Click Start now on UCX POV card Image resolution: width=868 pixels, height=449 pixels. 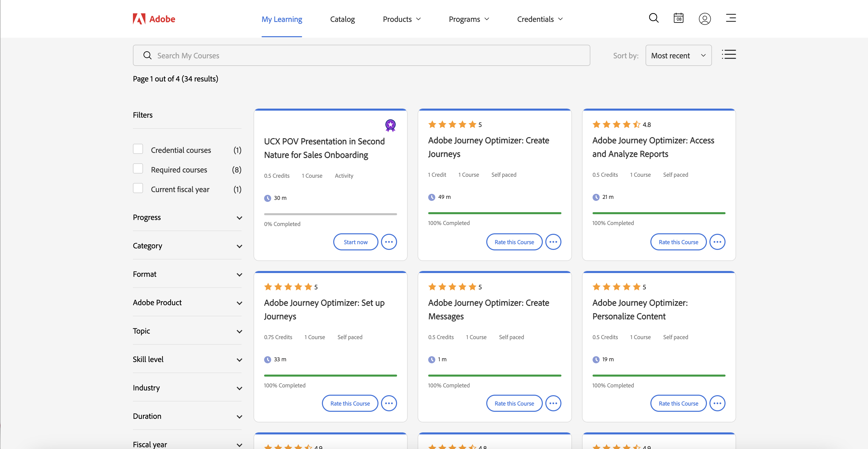(356, 242)
